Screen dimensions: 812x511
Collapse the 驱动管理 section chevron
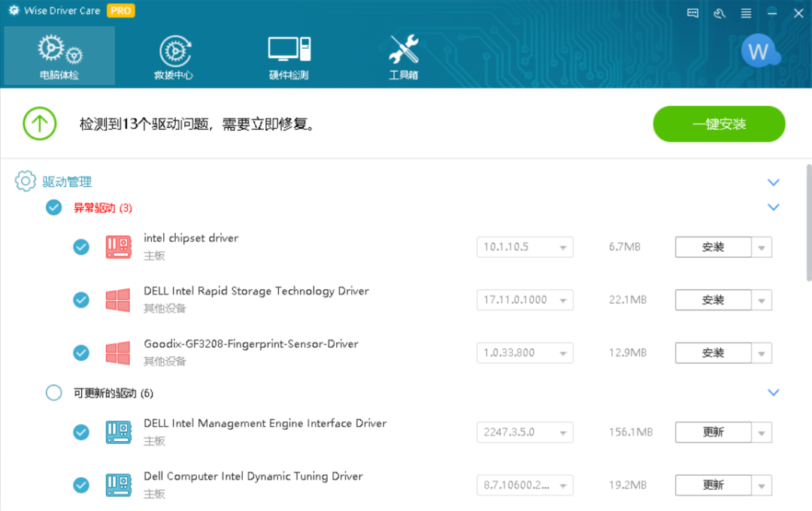(773, 183)
